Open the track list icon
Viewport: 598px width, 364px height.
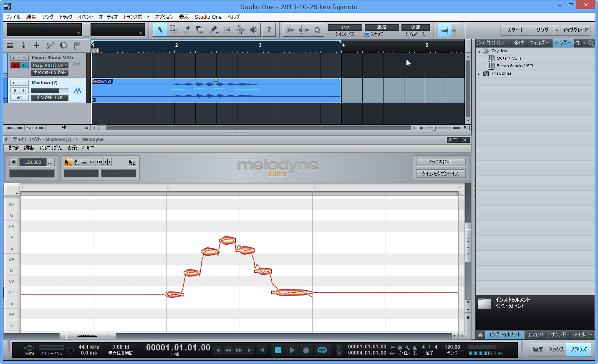[10, 45]
